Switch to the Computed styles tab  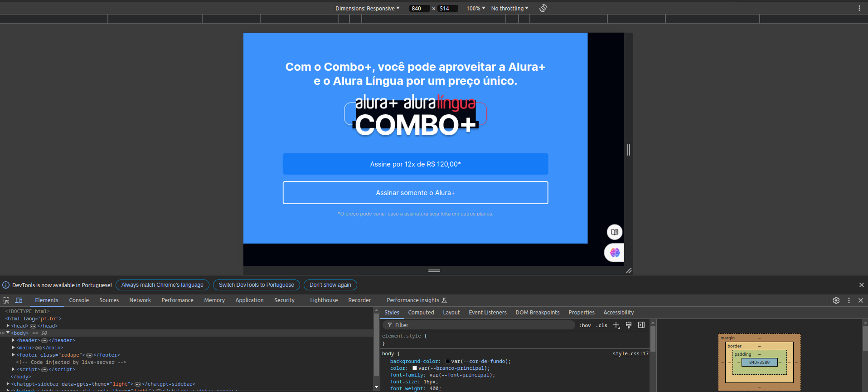pos(421,313)
